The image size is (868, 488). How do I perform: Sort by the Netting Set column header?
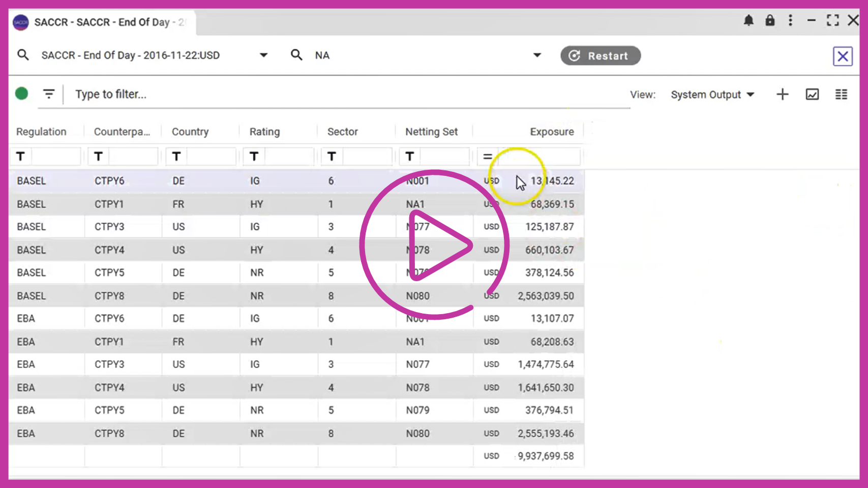point(431,132)
